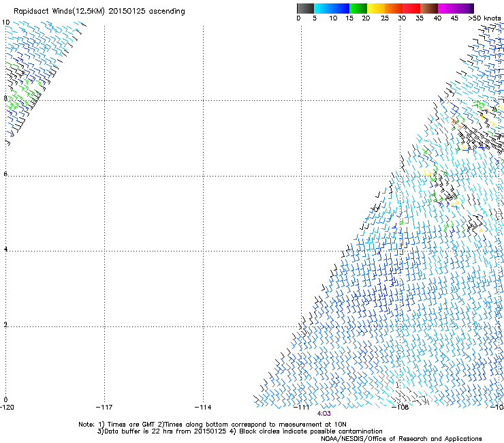Click the NOAA/NESDIS credit text
The height and width of the screenshot is (443, 504).
click(401, 439)
